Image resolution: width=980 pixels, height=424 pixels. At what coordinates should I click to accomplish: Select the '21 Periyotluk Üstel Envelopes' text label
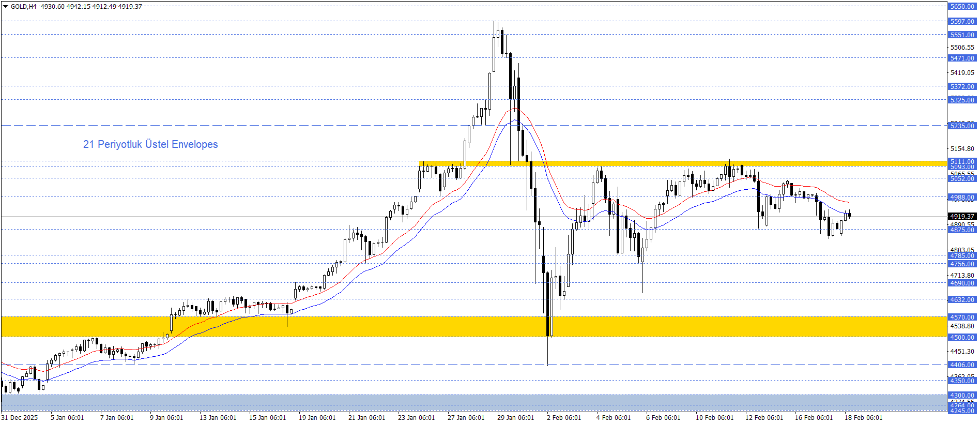(150, 144)
